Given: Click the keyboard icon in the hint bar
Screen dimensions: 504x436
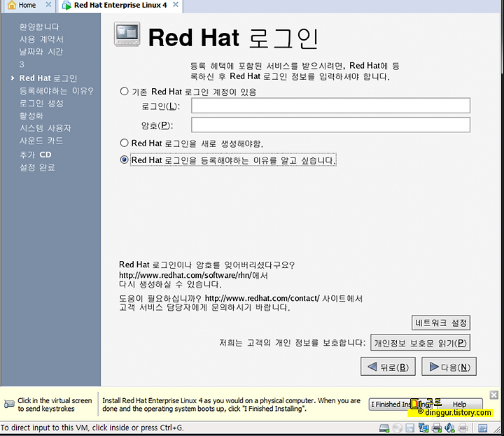Looking at the screenshot, I should 9,405.
